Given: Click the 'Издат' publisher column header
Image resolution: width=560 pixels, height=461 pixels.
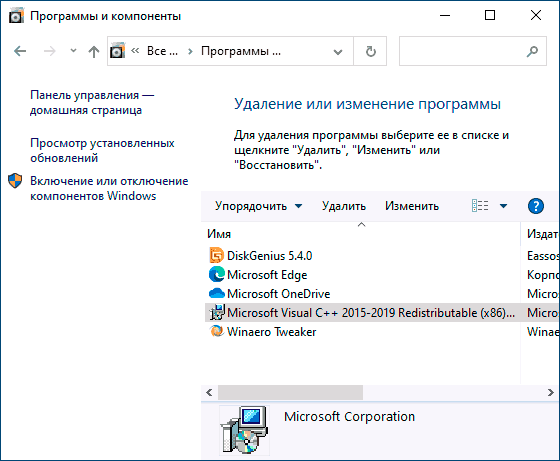Looking at the screenshot, I should point(541,234).
